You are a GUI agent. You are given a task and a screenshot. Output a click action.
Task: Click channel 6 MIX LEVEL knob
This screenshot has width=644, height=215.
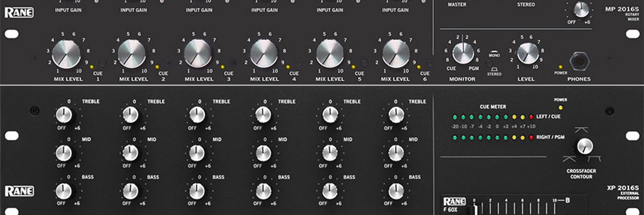(x=395, y=54)
